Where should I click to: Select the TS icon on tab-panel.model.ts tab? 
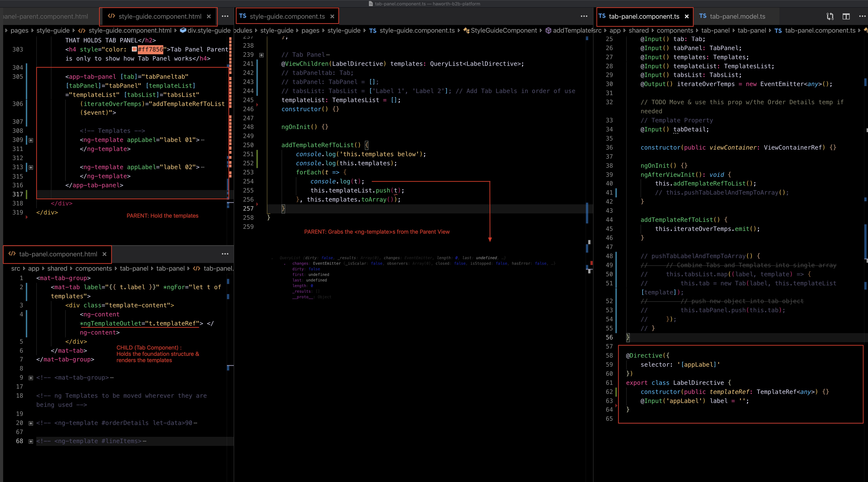click(x=703, y=16)
